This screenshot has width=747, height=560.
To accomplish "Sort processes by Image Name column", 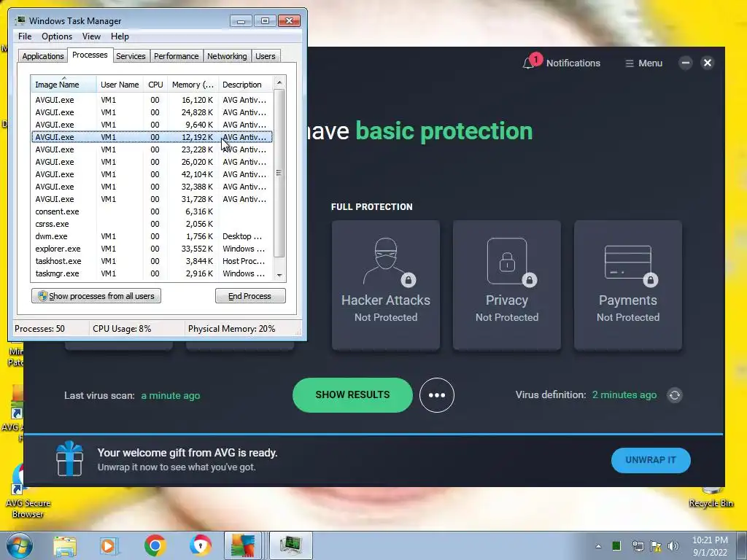I will [x=64, y=85].
